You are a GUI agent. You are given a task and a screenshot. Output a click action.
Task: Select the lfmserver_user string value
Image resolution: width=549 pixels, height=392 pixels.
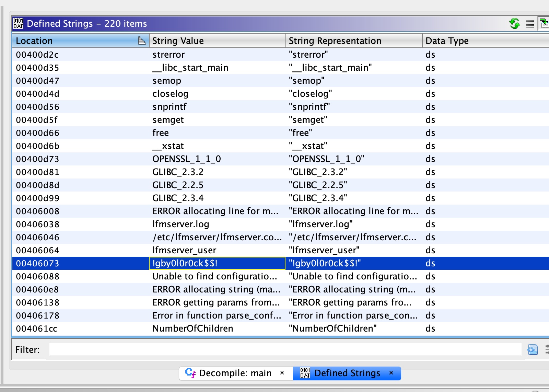click(x=217, y=250)
